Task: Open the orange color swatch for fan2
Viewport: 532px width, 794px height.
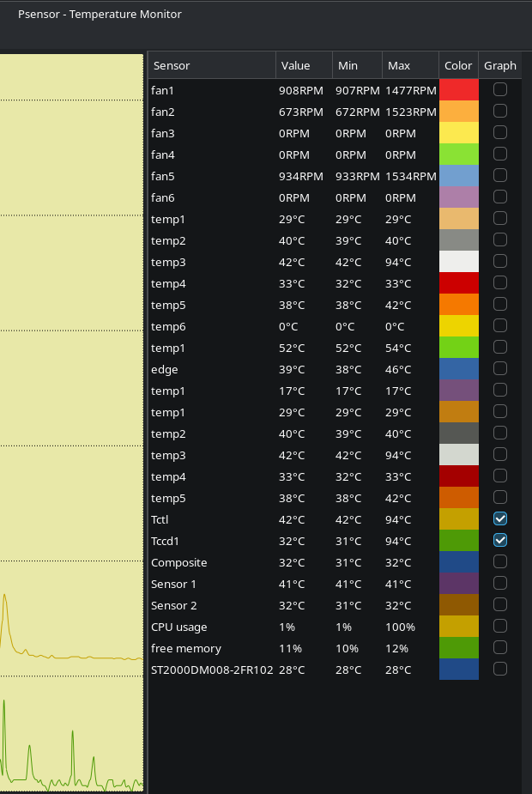Action: 458,111
